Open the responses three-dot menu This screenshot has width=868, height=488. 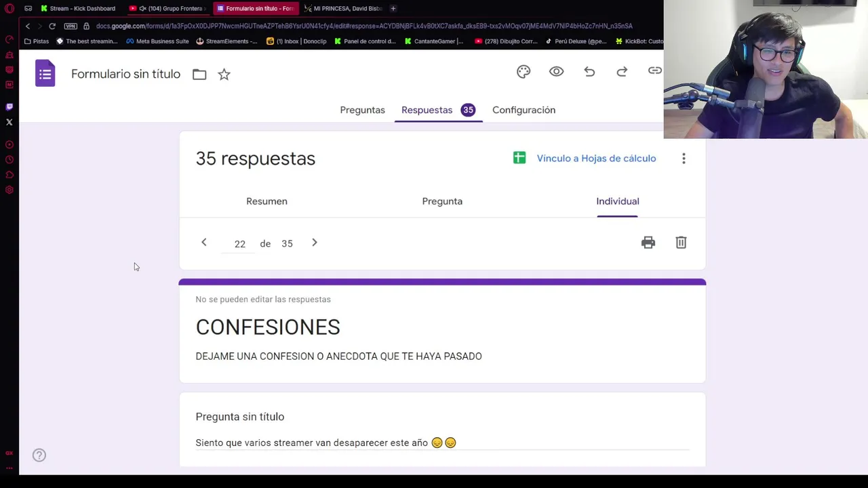point(684,158)
